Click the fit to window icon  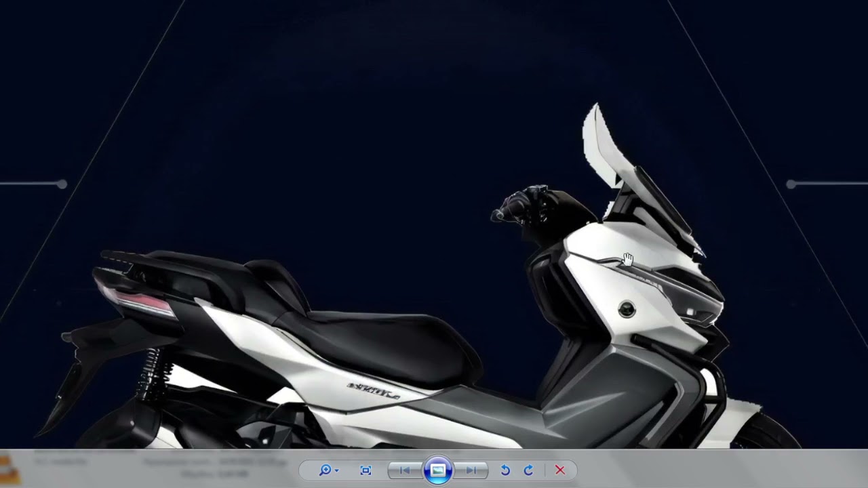[366, 470]
